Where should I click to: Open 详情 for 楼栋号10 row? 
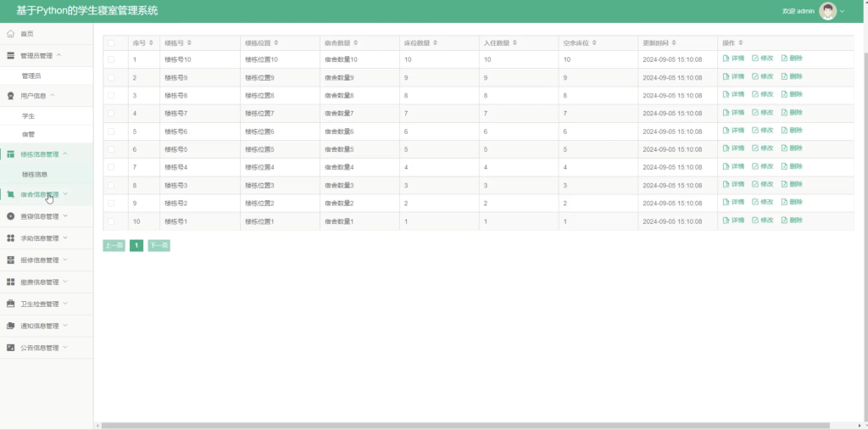[x=733, y=59]
